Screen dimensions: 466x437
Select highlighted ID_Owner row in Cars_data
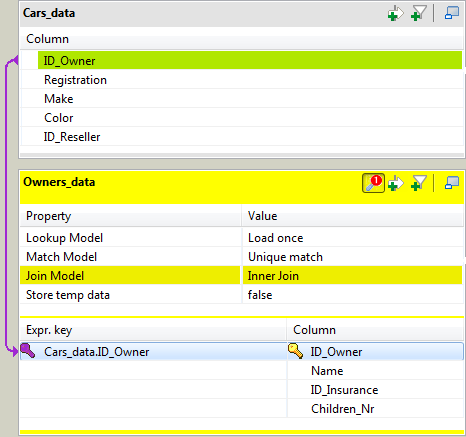click(250, 61)
